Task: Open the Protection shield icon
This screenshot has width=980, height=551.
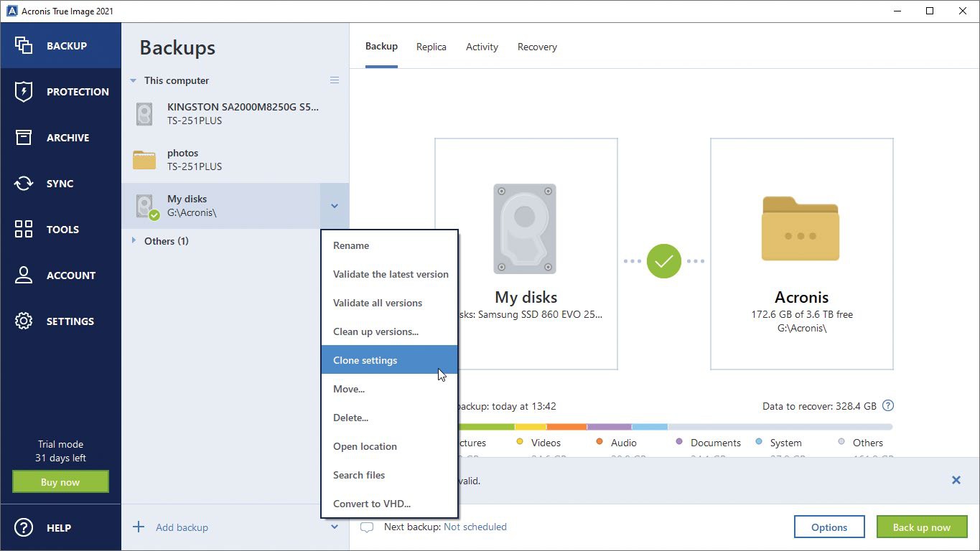Action: coord(24,91)
